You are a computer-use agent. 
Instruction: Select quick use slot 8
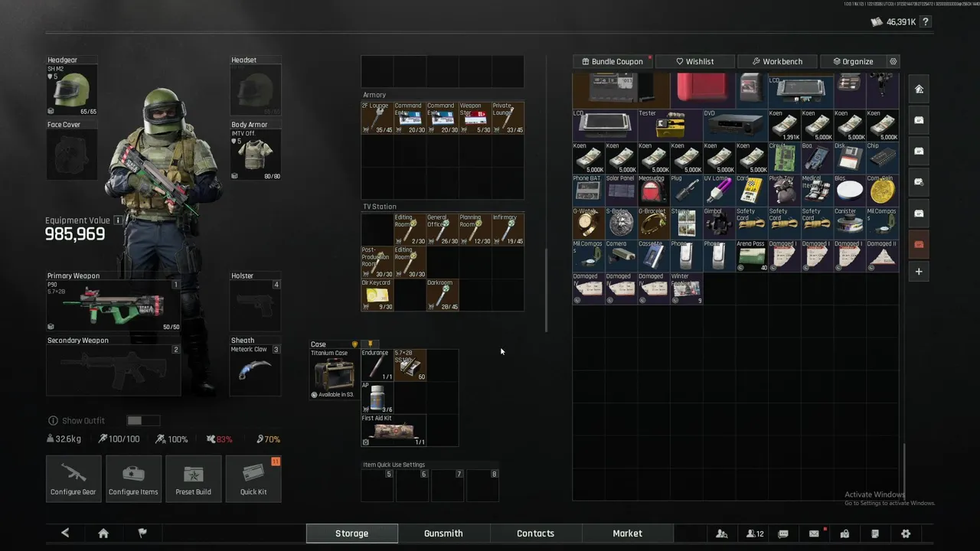(483, 486)
